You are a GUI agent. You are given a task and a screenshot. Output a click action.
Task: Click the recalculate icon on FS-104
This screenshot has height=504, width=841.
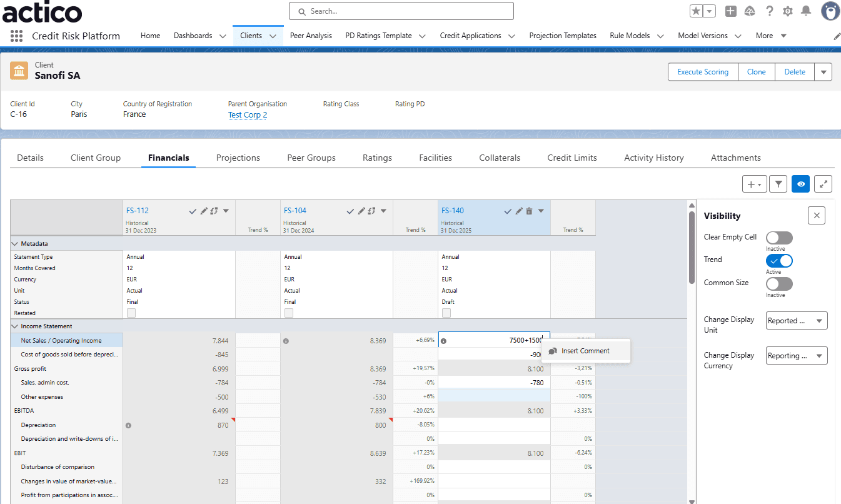[x=371, y=211]
